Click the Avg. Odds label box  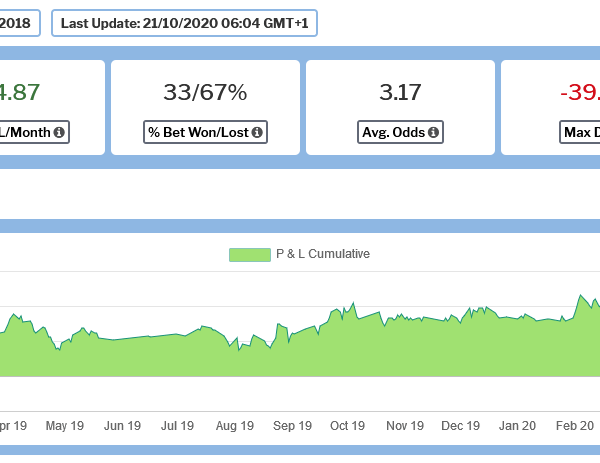tap(400, 132)
